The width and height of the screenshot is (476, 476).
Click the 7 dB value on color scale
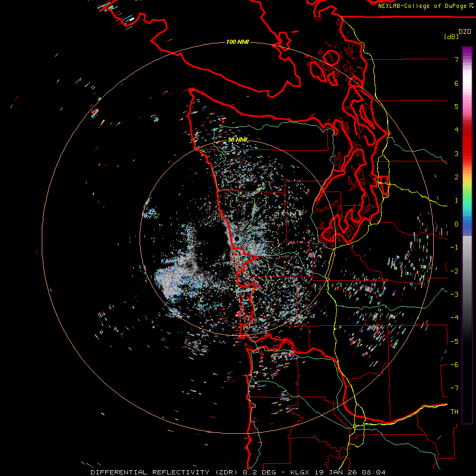456,59
